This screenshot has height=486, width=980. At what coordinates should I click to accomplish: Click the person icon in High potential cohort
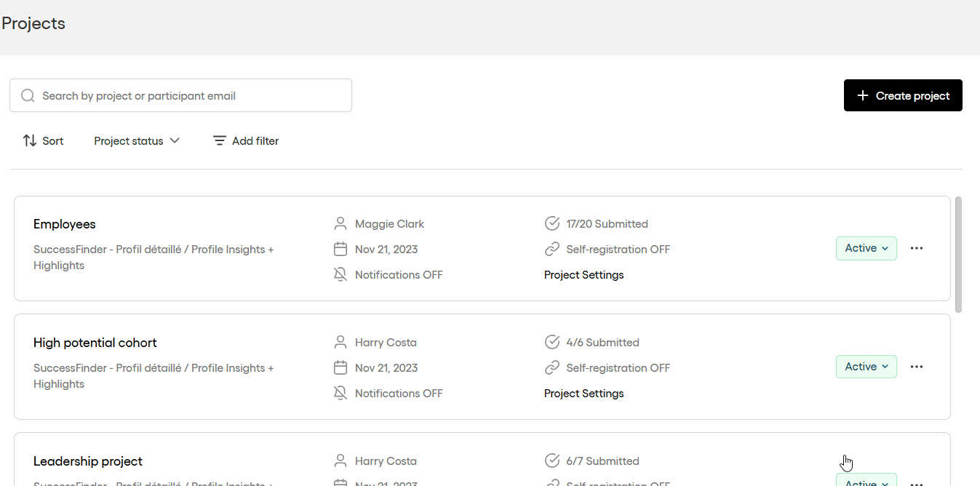[340, 343]
